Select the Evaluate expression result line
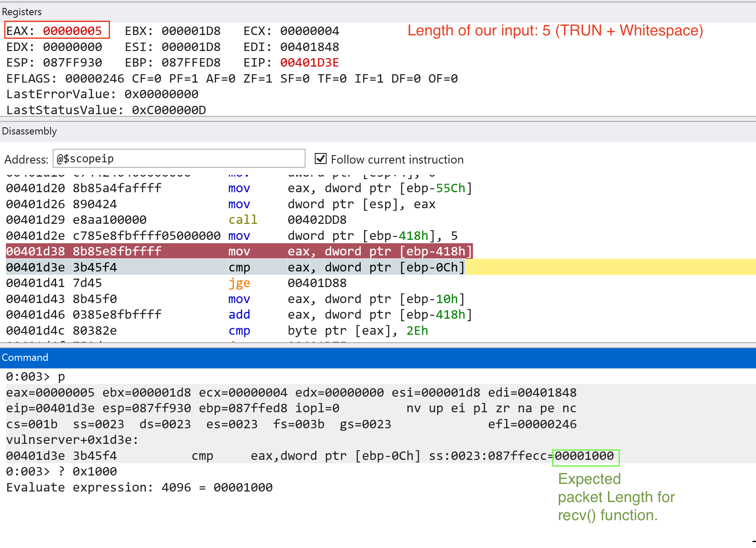The width and height of the screenshot is (756, 548). point(139,487)
